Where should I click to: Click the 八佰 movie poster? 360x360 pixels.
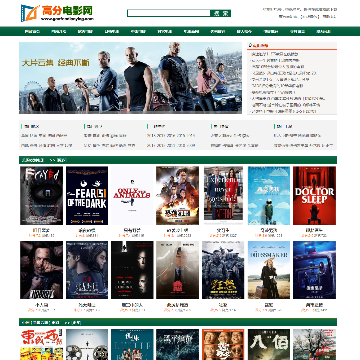269,345
